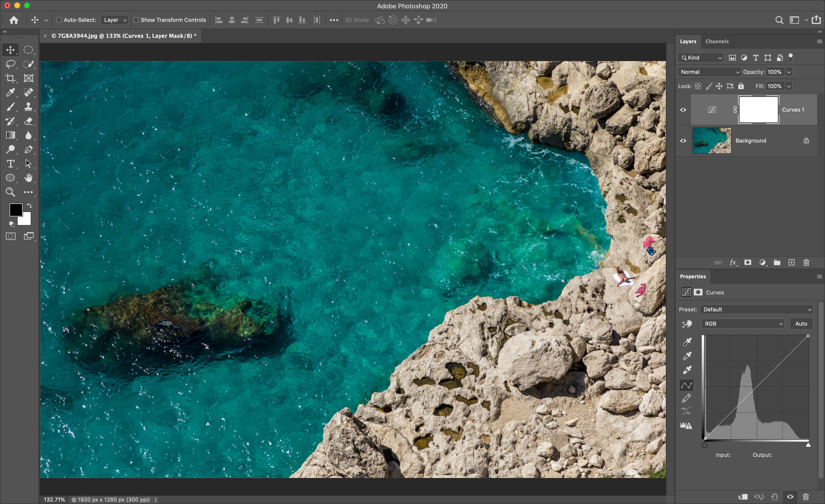The width and height of the screenshot is (825, 504).
Task: Select the 7G8A3944.jpg document tab
Action: click(124, 36)
